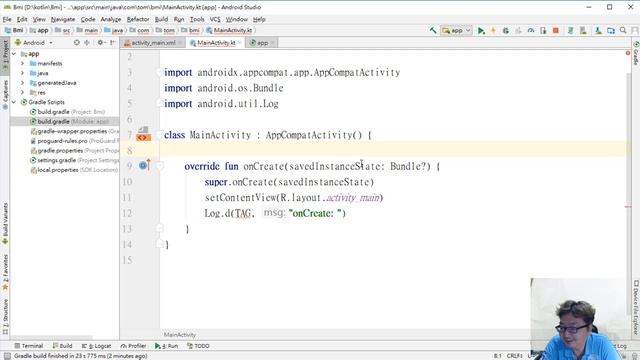Click Attach debugger to Android process icon

[x=543, y=31]
